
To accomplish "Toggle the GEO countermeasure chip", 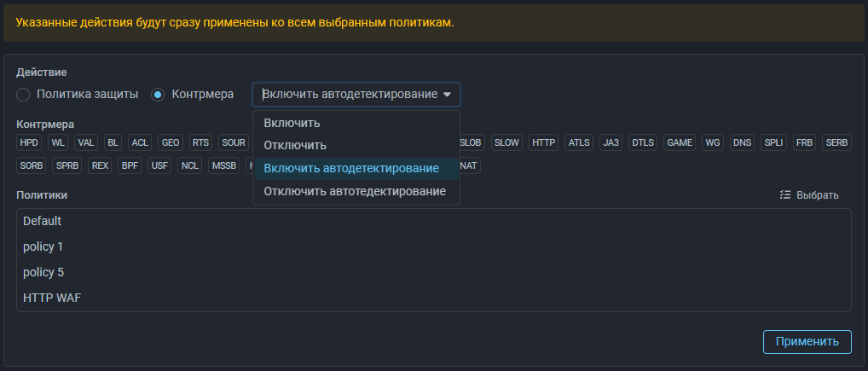I will [x=170, y=142].
